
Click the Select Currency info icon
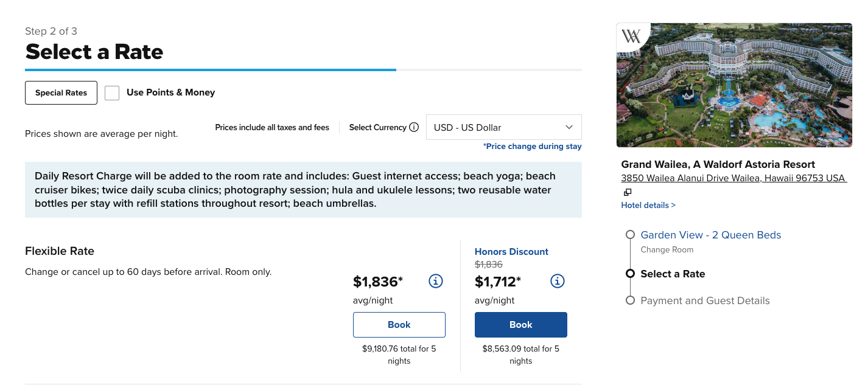tap(414, 127)
